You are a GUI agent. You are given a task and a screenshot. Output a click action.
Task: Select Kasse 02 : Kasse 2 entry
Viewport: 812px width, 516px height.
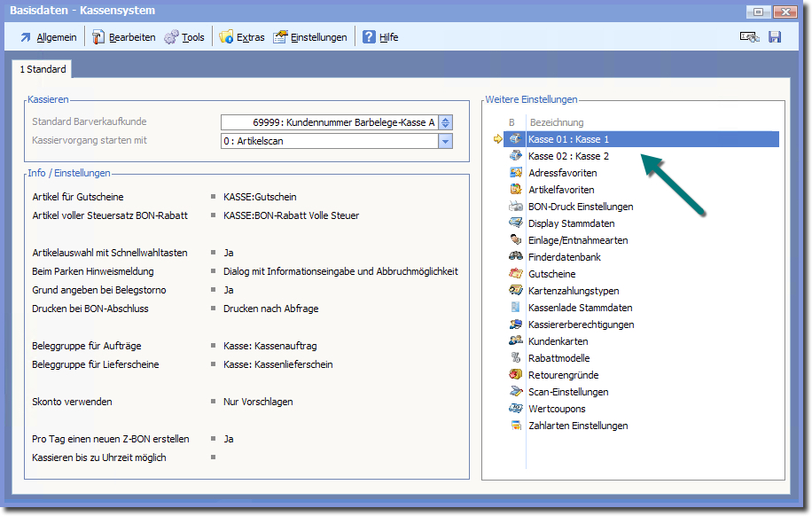[568, 156]
